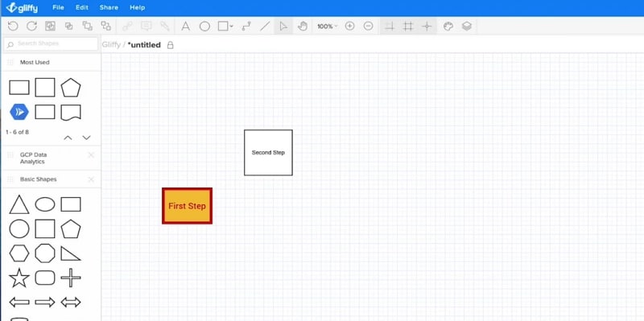Viewport: 644px width, 321px height.
Task: Click the Group shapes icon
Action: 88,27
